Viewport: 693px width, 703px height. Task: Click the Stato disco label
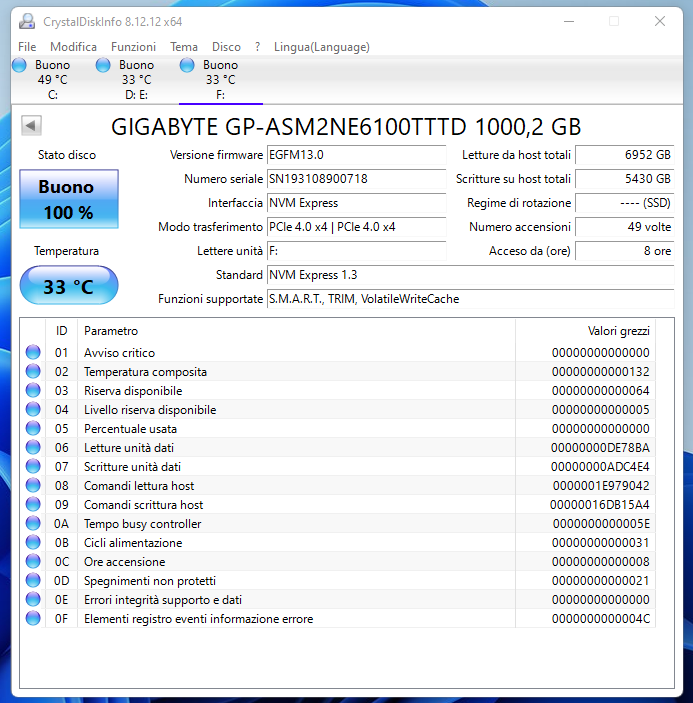(x=67, y=155)
